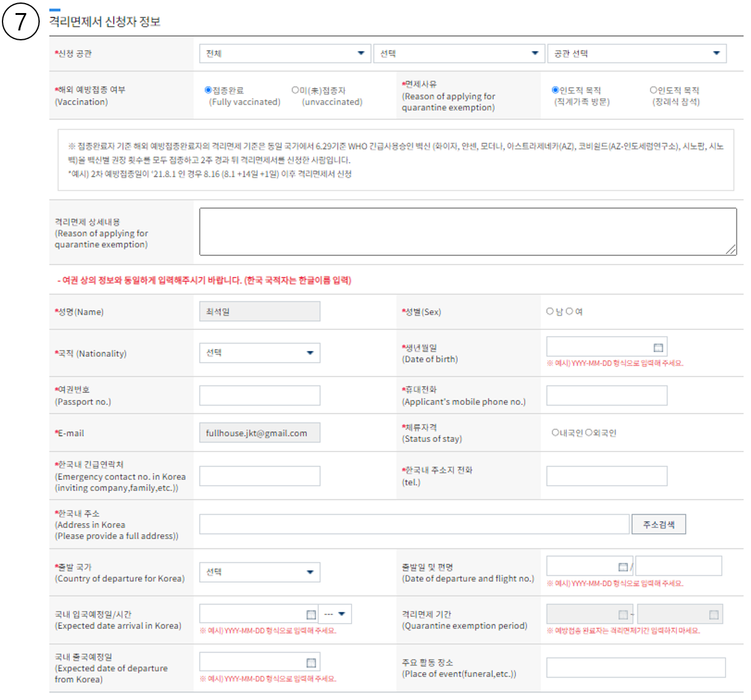Choose 남 (male) for Sex
The height and width of the screenshot is (700, 751).
pyautogui.click(x=550, y=311)
